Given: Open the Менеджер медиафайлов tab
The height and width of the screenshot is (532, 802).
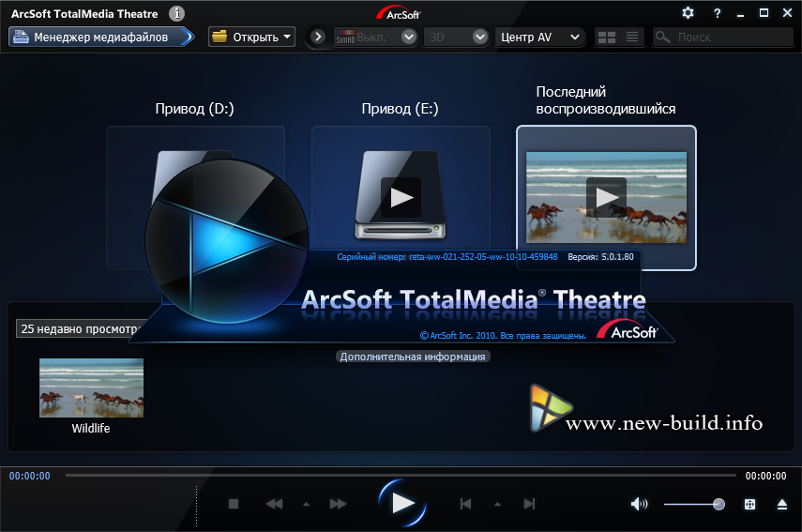Looking at the screenshot, I should coord(101,37).
